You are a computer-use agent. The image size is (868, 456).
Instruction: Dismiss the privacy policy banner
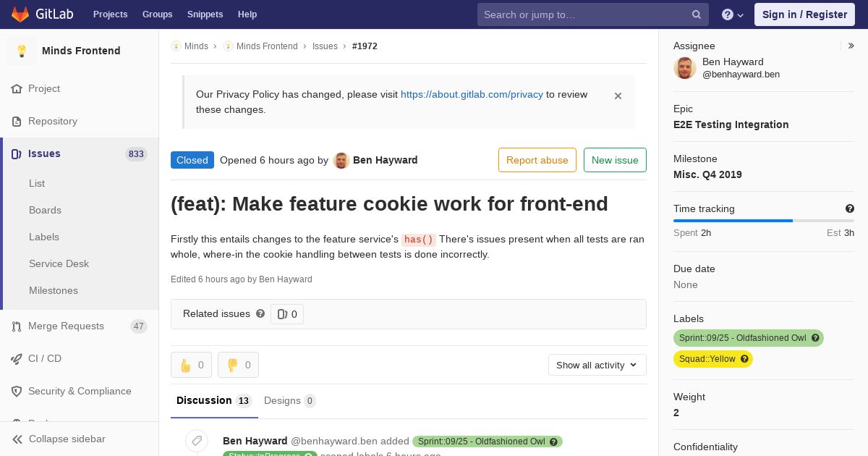(x=618, y=96)
